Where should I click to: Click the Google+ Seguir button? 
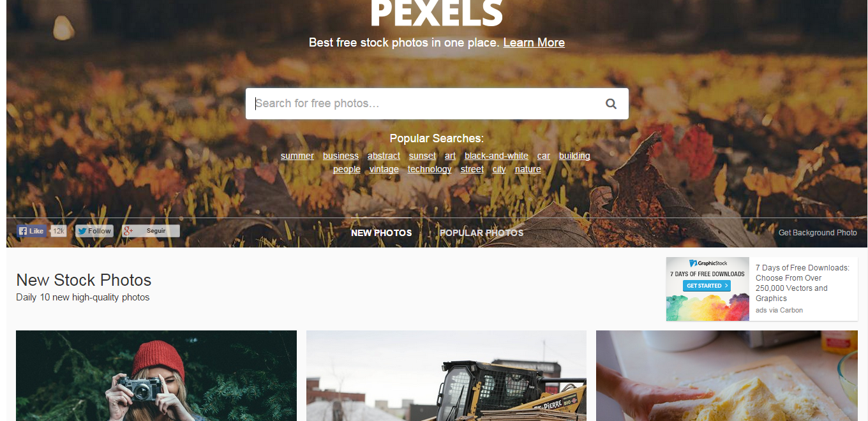click(151, 231)
